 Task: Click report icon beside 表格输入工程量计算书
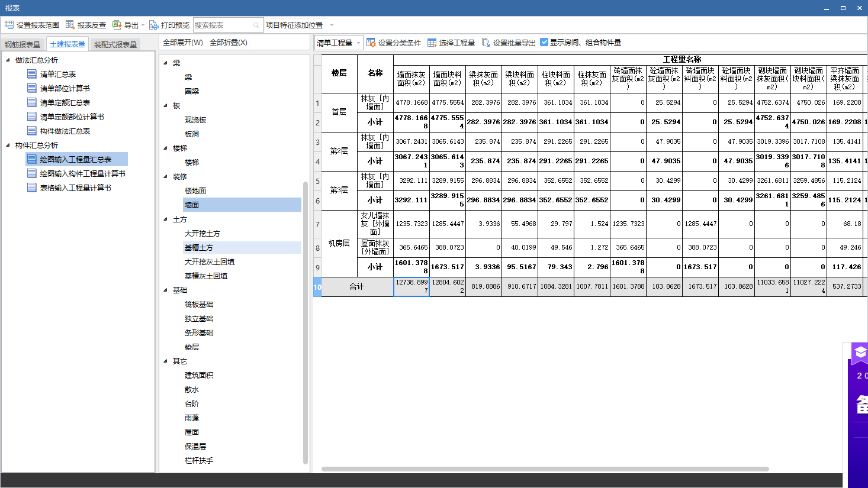[32, 188]
